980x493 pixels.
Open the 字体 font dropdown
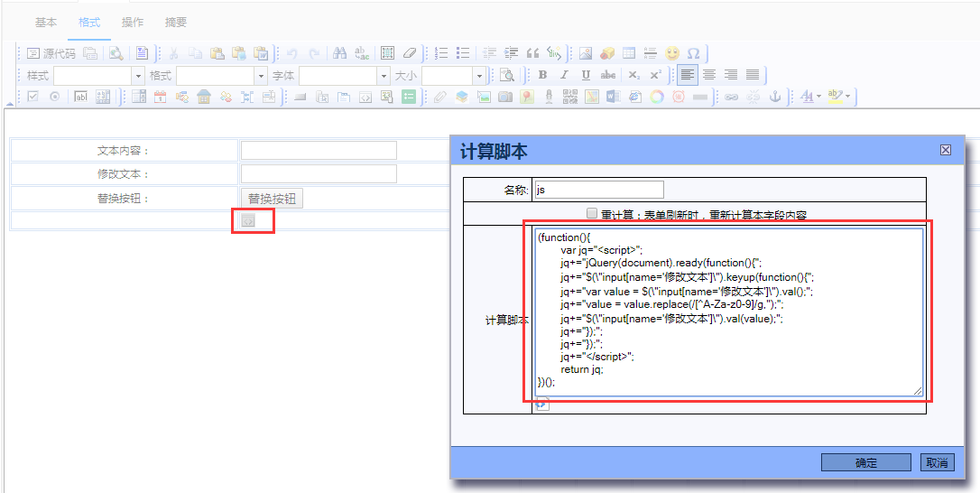[384, 76]
